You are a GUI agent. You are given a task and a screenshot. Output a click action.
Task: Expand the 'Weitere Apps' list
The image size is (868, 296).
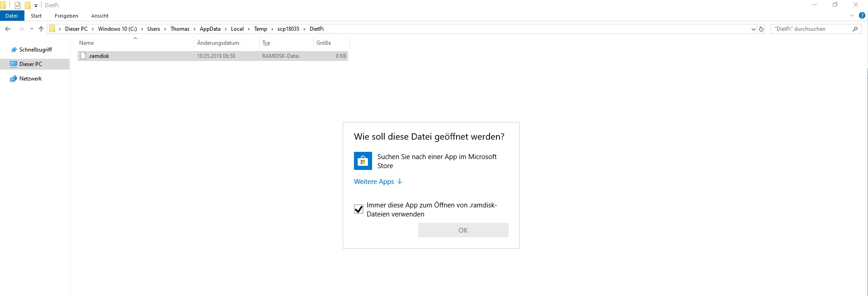click(x=378, y=182)
